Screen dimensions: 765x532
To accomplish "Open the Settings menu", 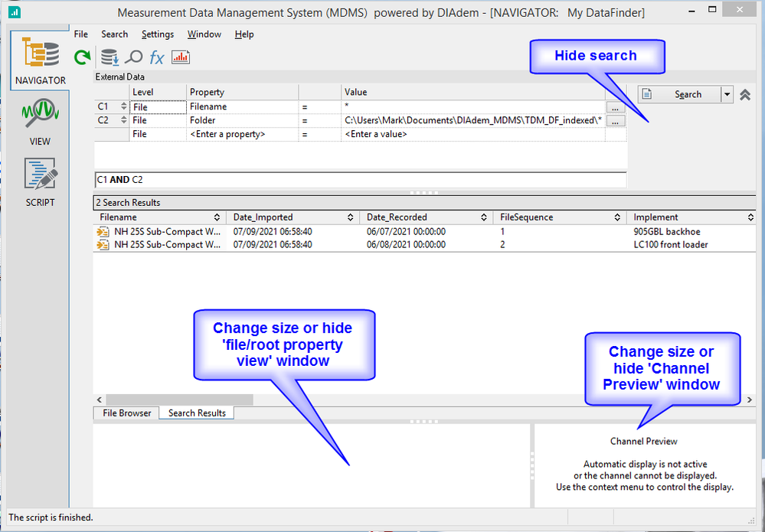I will click(158, 34).
